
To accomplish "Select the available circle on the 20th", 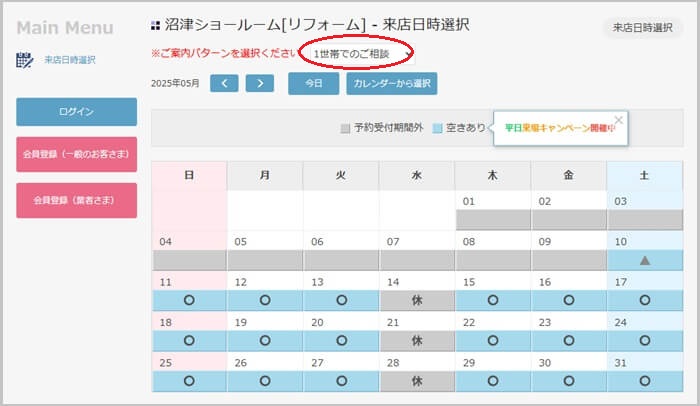I will [342, 341].
